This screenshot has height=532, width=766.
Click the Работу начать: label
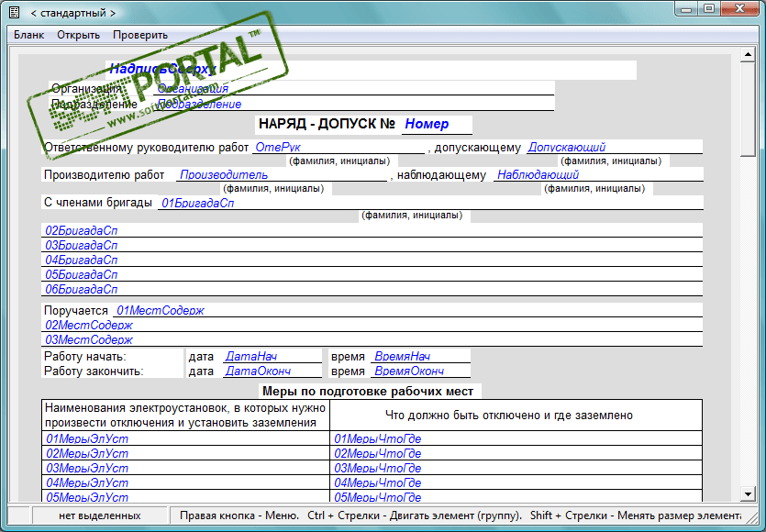85,357
